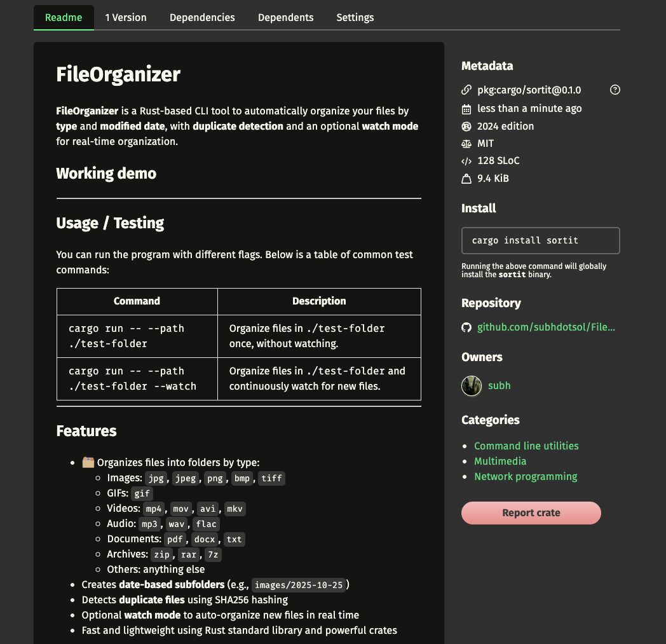This screenshot has width=666, height=644.
Task: Open the github.com/subhdotsol repository link
Action: pos(546,327)
